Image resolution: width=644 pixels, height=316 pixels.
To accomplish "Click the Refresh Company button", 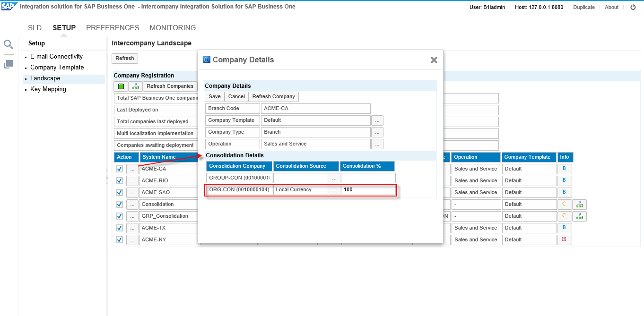I will point(273,97).
